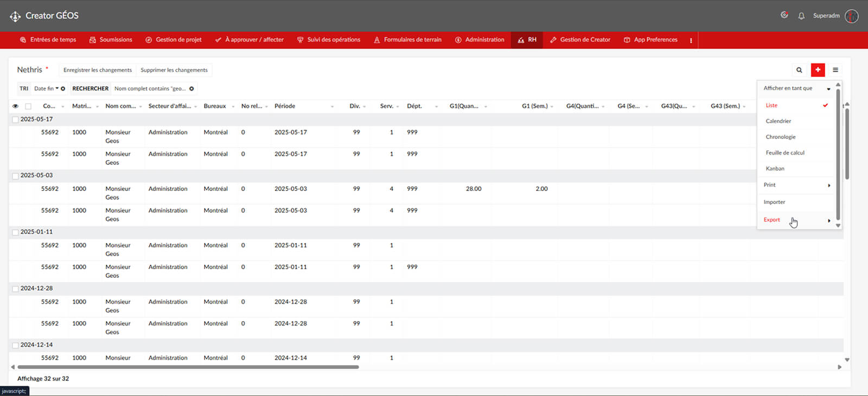Open Suivi des opérations tab
This screenshot has height=396, width=868.
[329, 40]
